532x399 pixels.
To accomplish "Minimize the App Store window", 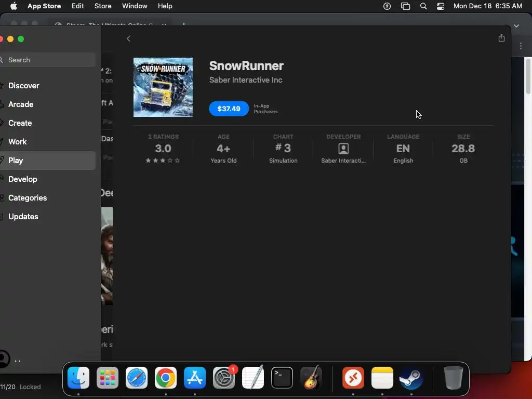I will [x=10, y=39].
